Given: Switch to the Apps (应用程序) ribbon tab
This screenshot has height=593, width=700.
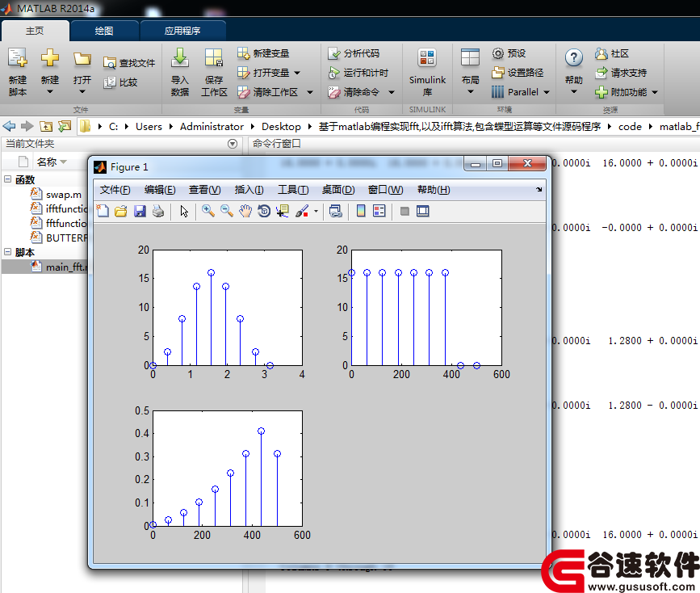Looking at the screenshot, I should pos(182,31).
